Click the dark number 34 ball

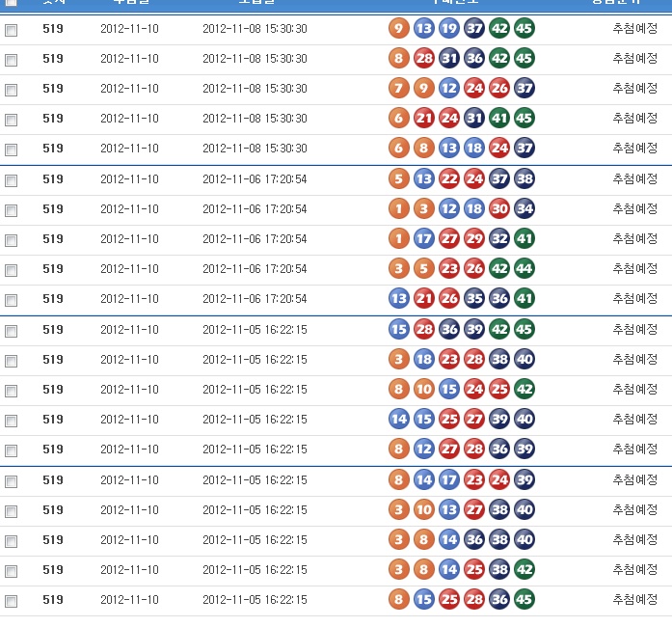[x=524, y=208]
